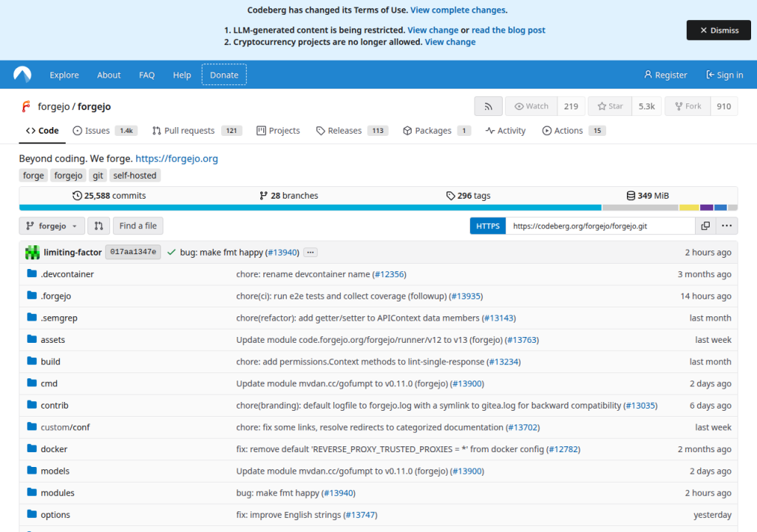Click the cyan language bar segment

(310, 208)
